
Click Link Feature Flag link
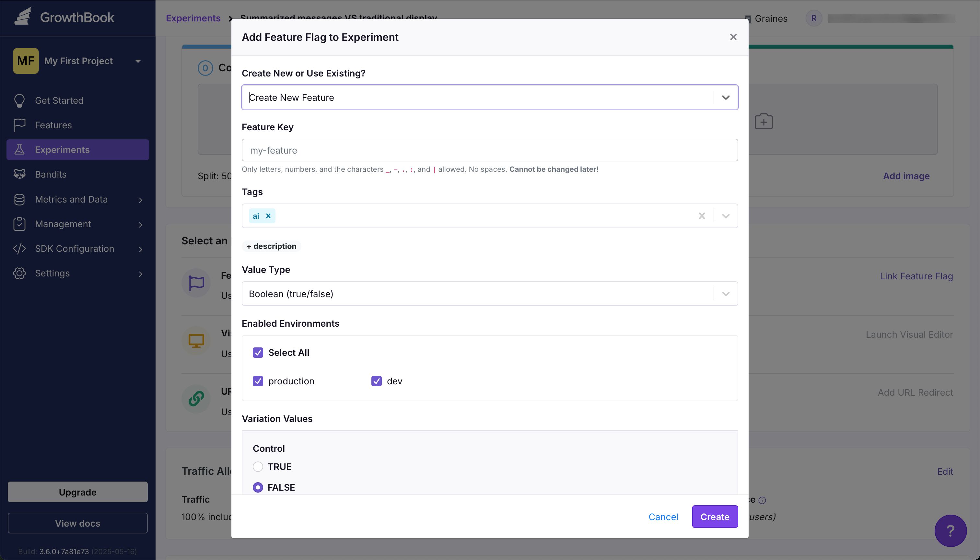[x=916, y=276]
